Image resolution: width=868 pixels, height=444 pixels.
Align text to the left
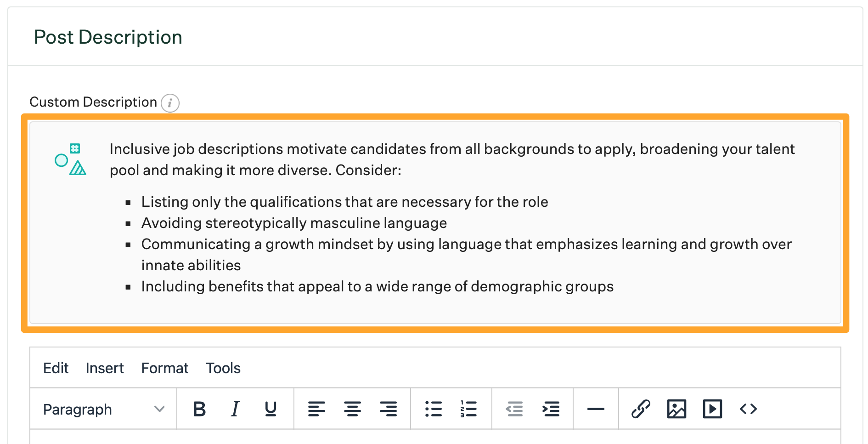point(316,409)
